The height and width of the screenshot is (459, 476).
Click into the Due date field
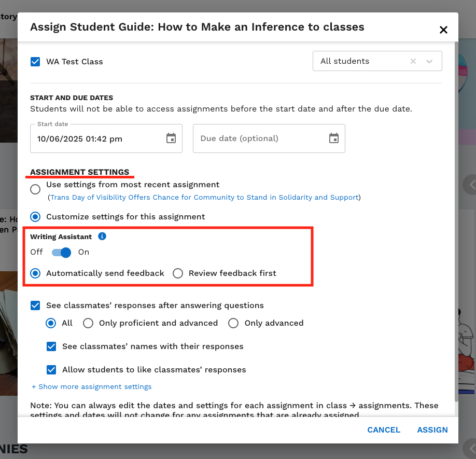click(259, 138)
